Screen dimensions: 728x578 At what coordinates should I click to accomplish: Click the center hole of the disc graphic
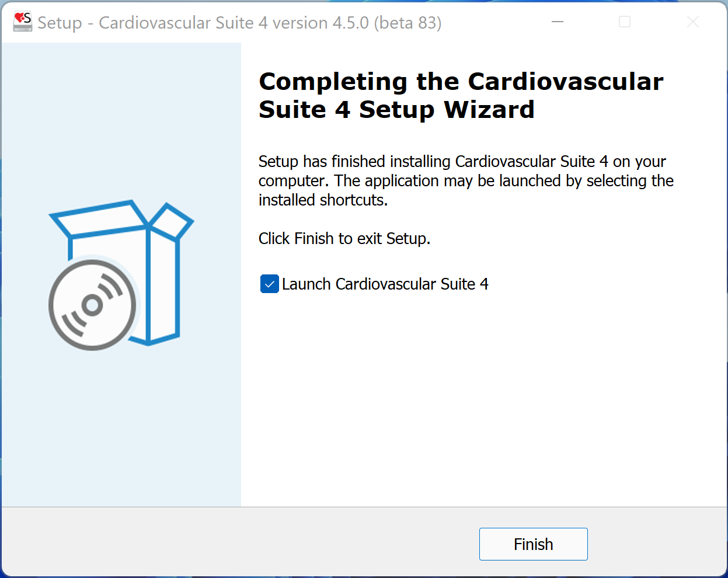(x=92, y=304)
